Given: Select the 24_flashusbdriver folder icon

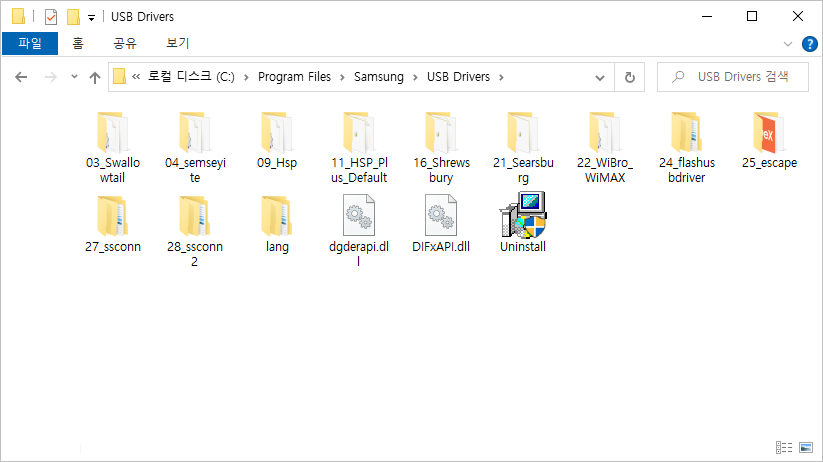Looking at the screenshot, I should click(687, 133).
